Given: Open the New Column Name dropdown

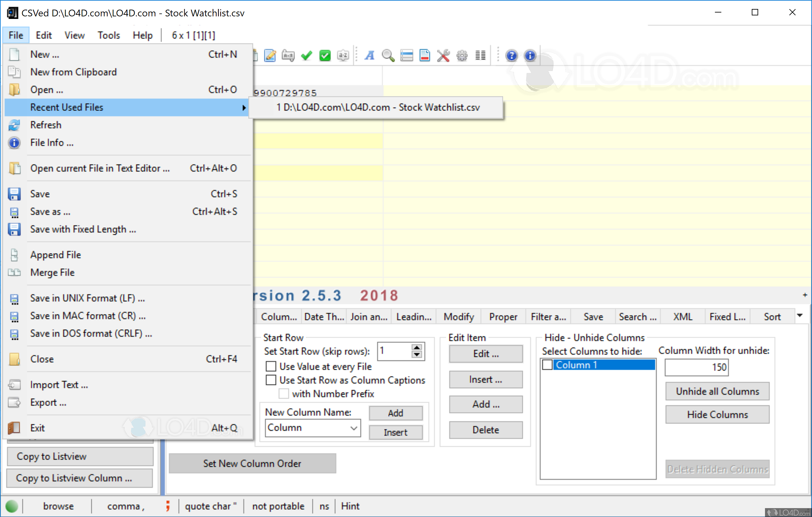Looking at the screenshot, I should 353,428.
